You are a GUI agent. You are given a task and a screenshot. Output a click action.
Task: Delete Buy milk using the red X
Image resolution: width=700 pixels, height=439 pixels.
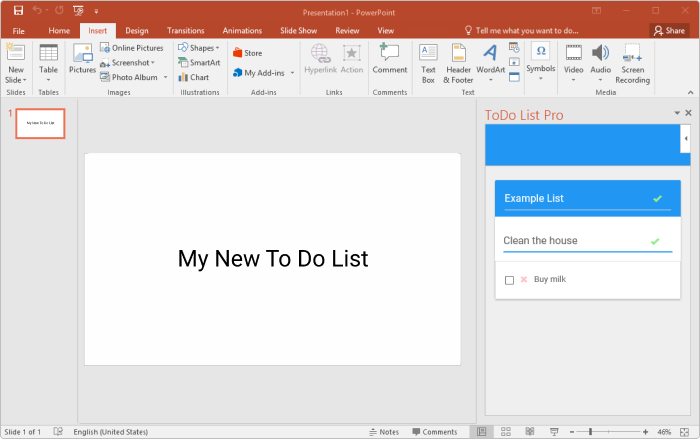[x=524, y=280]
